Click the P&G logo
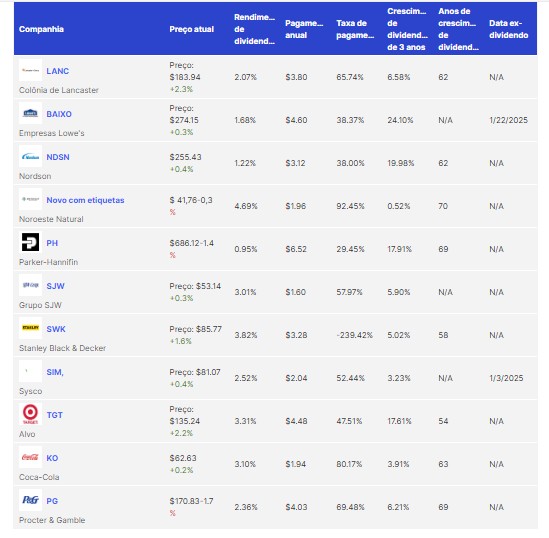549x538 pixels. pos(30,500)
